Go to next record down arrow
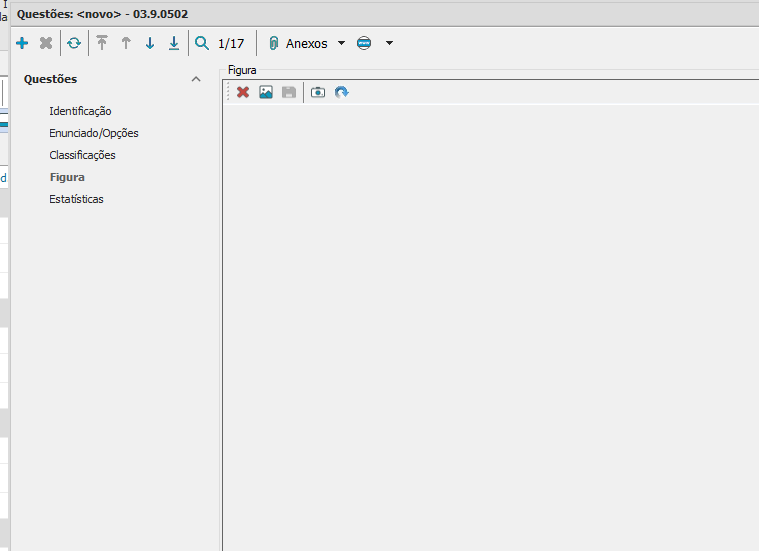The height and width of the screenshot is (551, 759). [x=150, y=43]
